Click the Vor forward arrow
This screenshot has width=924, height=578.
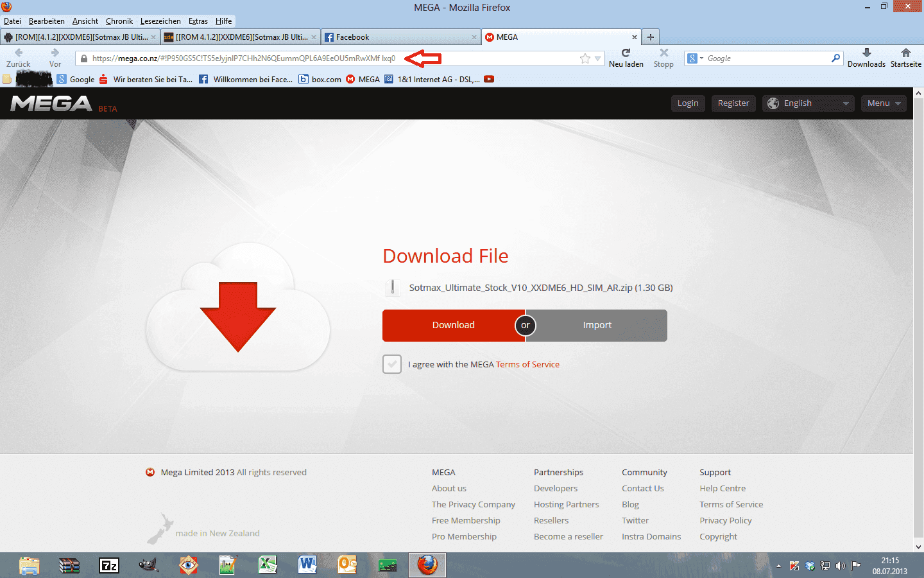coord(55,53)
